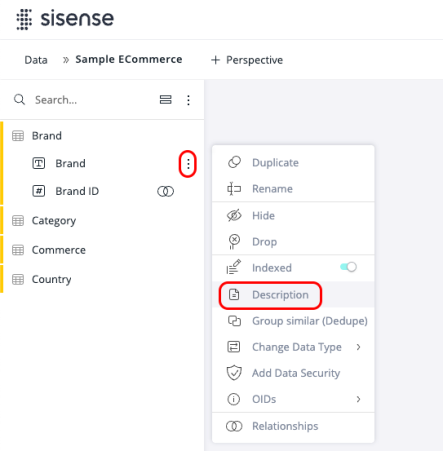Click the Sisense logo
443x451 pixels.
[x=65, y=19]
